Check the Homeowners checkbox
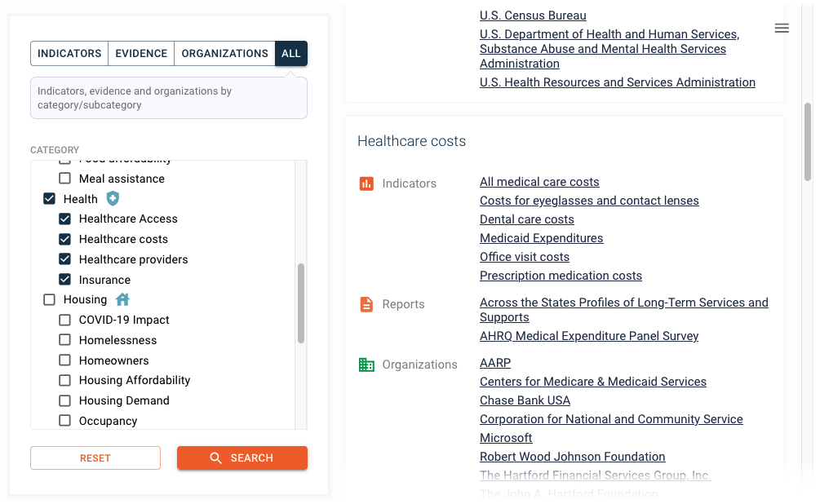The height and width of the screenshot is (504, 820). [x=64, y=360]
